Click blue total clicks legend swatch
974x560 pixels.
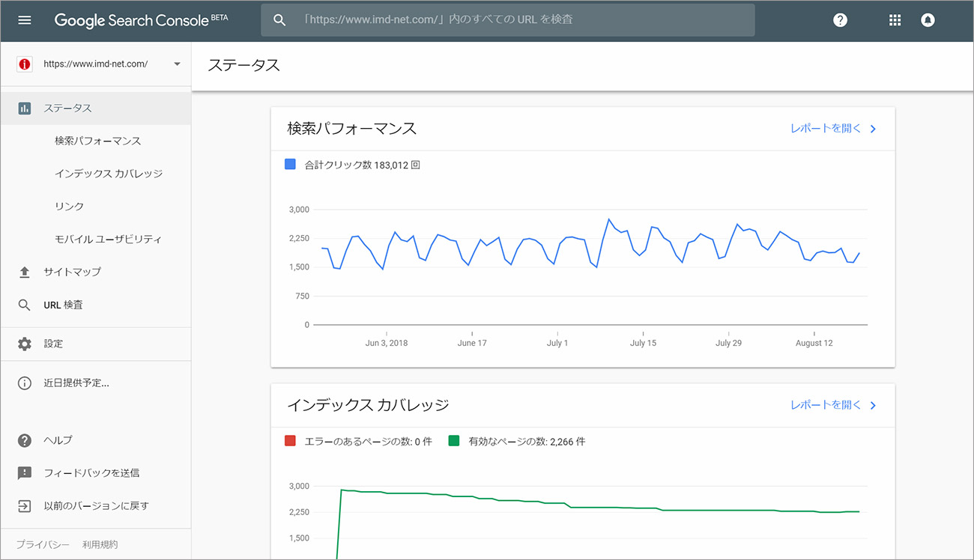(x=291, y=165)
